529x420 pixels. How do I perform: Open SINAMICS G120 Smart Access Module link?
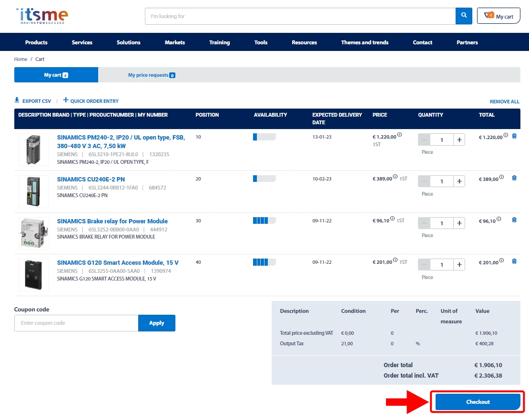(x=118, y=262)
